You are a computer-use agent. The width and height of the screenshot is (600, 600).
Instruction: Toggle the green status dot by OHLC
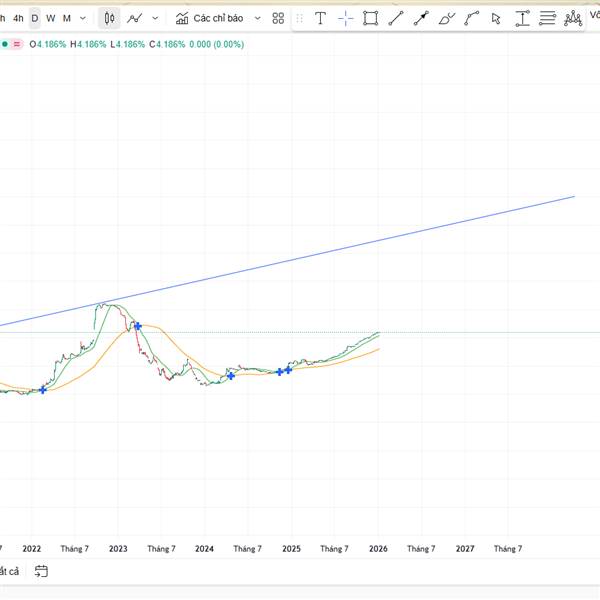(5, 44)
